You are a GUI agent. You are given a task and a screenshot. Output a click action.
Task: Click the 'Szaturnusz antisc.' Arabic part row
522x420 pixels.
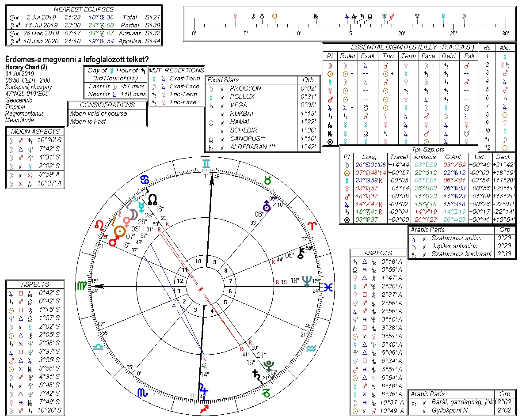click(462, 238)
